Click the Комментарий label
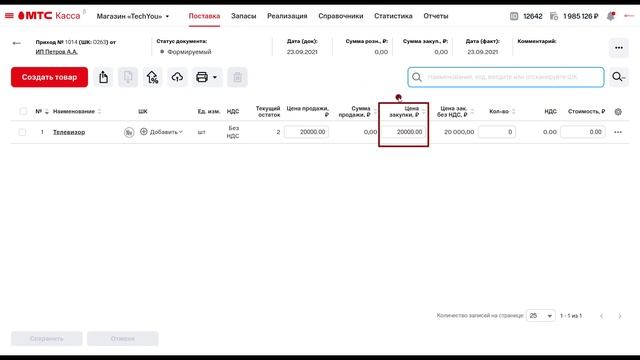 (x=537, y=41)
